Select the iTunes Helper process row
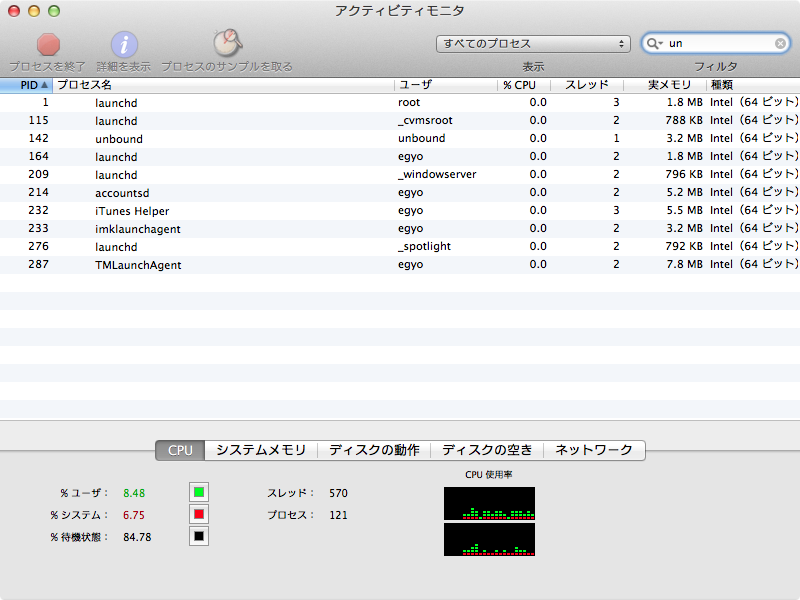This screenshot has height=600, width=800. [400, 211]
